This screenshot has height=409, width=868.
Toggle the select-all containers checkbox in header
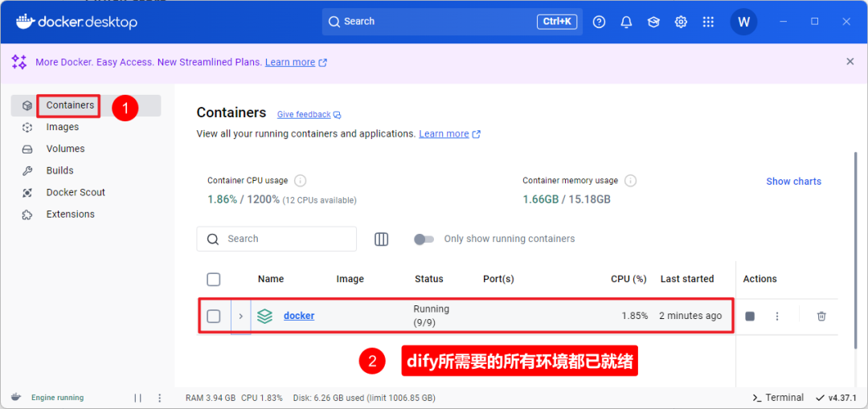214,279
